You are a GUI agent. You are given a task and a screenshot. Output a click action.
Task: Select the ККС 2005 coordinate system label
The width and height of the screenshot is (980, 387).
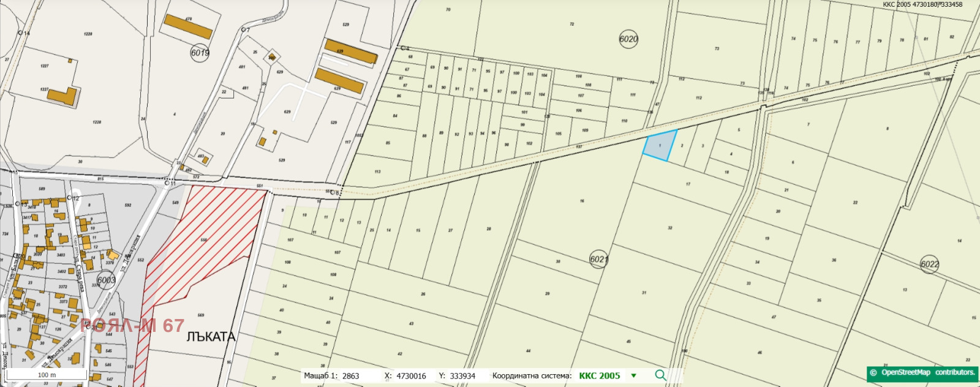(x=600, y=376)
